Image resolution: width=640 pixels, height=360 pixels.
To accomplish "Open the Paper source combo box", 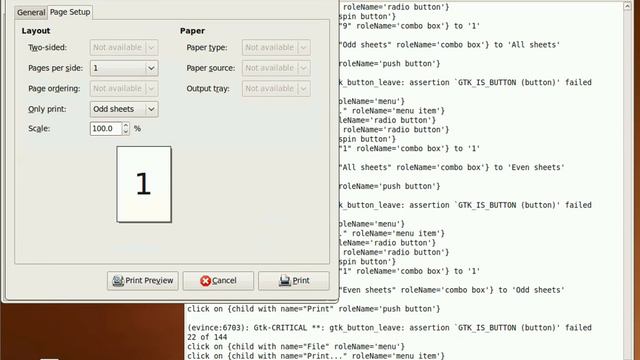I will (276, 68).
